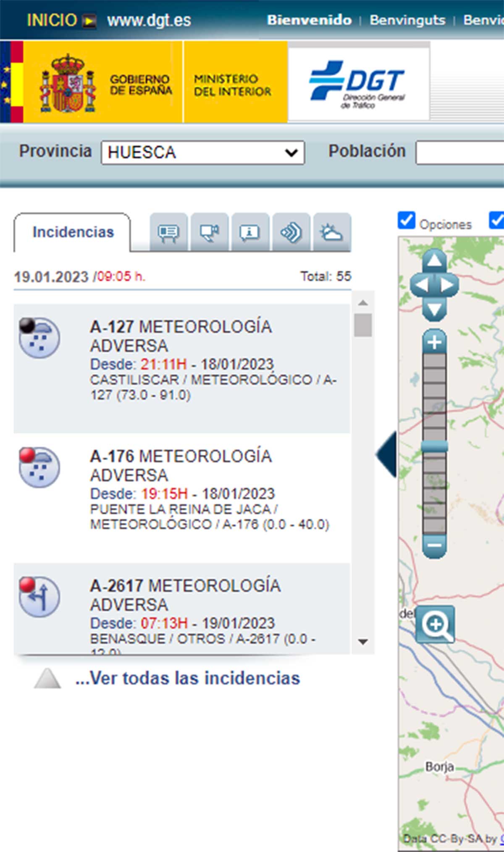Select the Incidencias tab

tap(73, 232)
